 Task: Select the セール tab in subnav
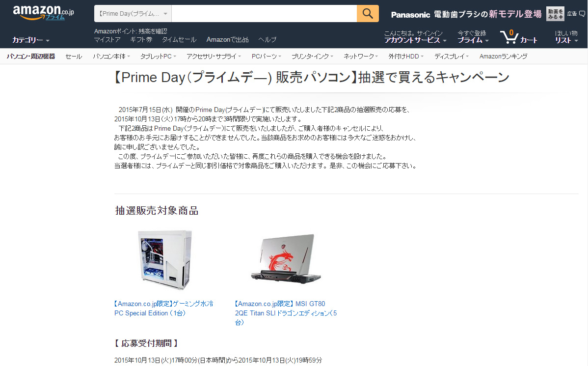coord(74,56)
